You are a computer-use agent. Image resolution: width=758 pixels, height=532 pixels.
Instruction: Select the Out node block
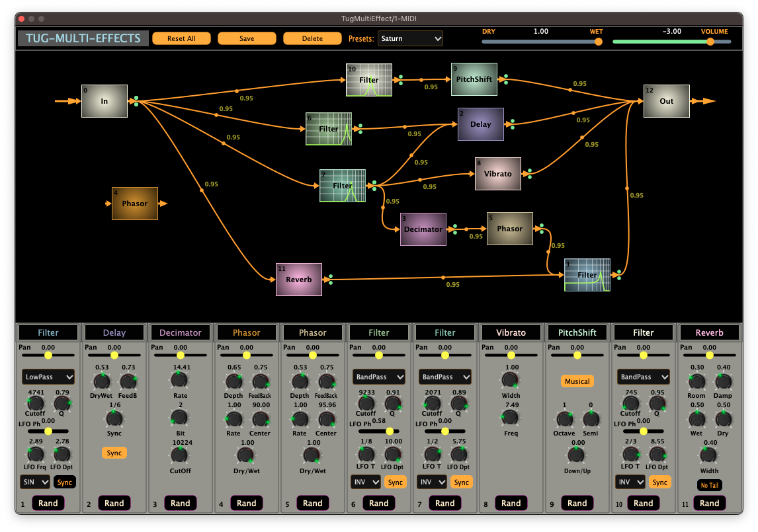click(x=666, y=101)
